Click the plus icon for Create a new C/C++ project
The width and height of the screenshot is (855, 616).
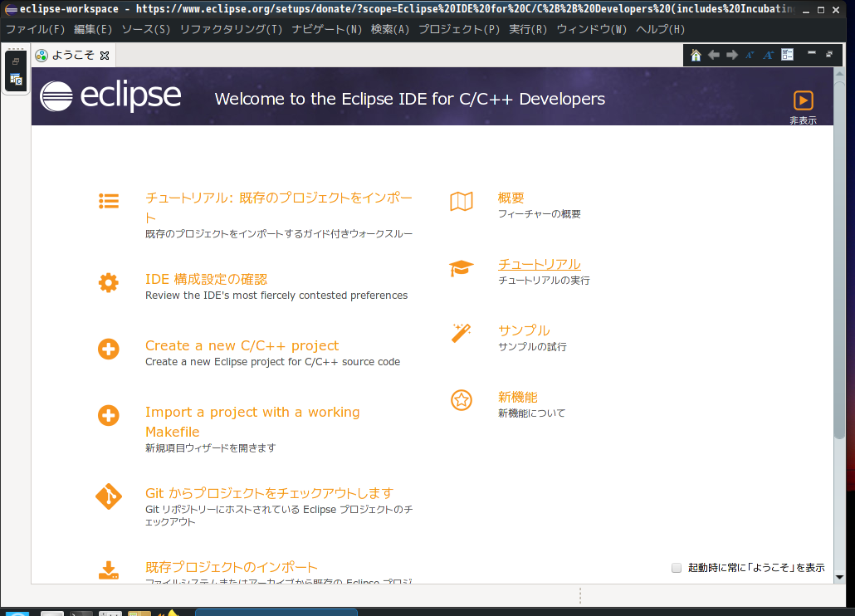(x=109, y=349)
